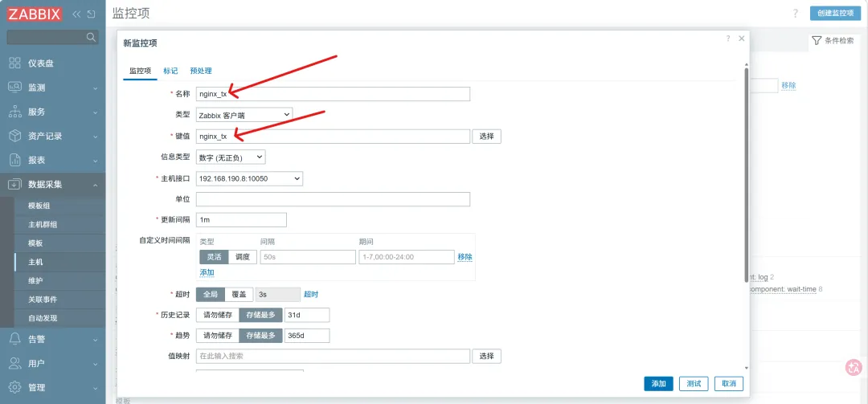Click the 测试 button
Screen dimensions: 868x404
pyautogui.click(x=694, y=384)
